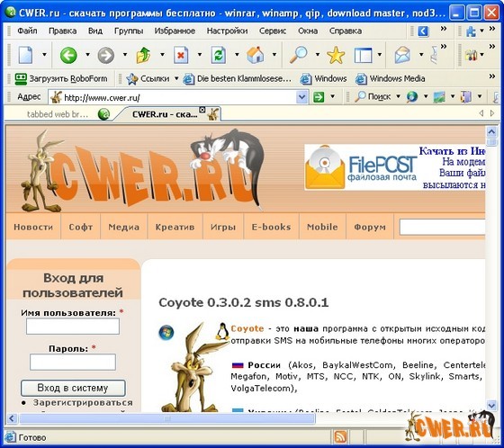Open the dropdown arrow beside Home icon
The height and width of the screenshot is (448, 504).
(274, 55)
